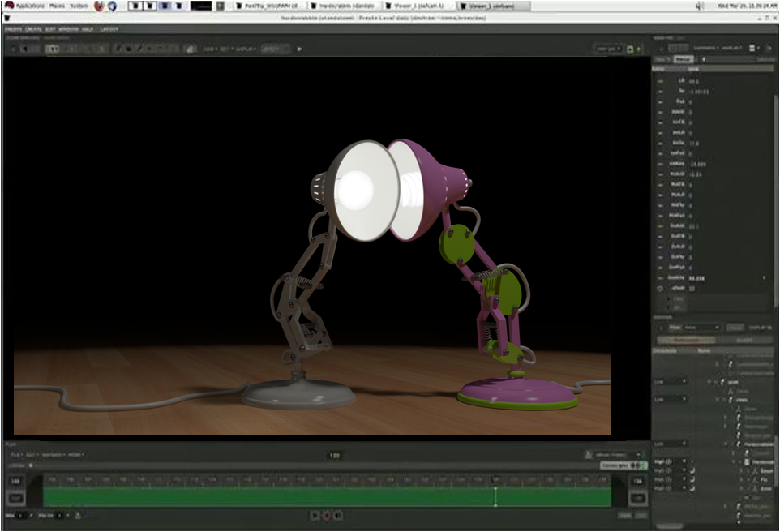Click the value 22 in the bottom channel row
This screenshot has height=532, width=780.
coord(692,289)
